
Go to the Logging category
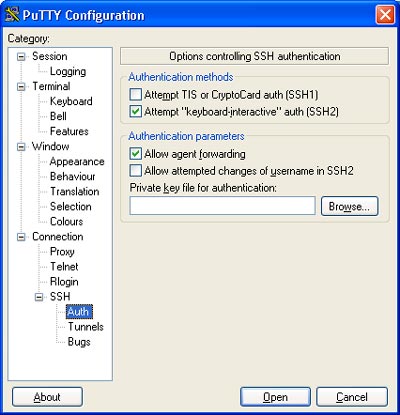point(68,71)
